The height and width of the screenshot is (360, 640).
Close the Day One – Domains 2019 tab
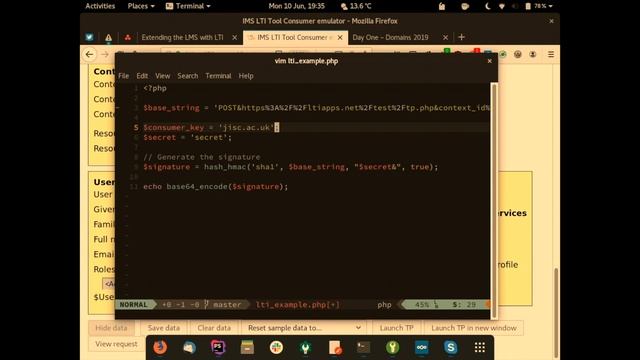point(445,38)
